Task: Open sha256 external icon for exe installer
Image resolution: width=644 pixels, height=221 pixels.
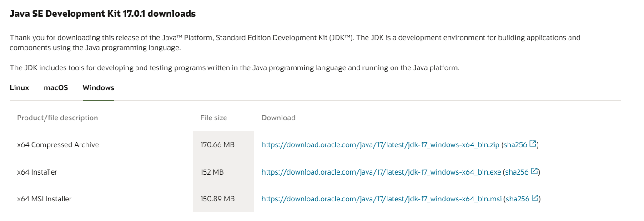Action: [x=535, y=172]
